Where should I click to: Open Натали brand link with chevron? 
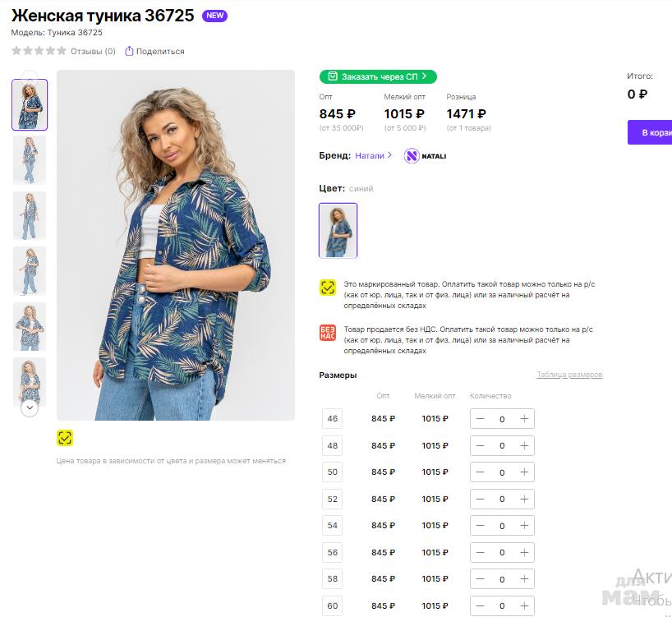[x=374, y=155]
